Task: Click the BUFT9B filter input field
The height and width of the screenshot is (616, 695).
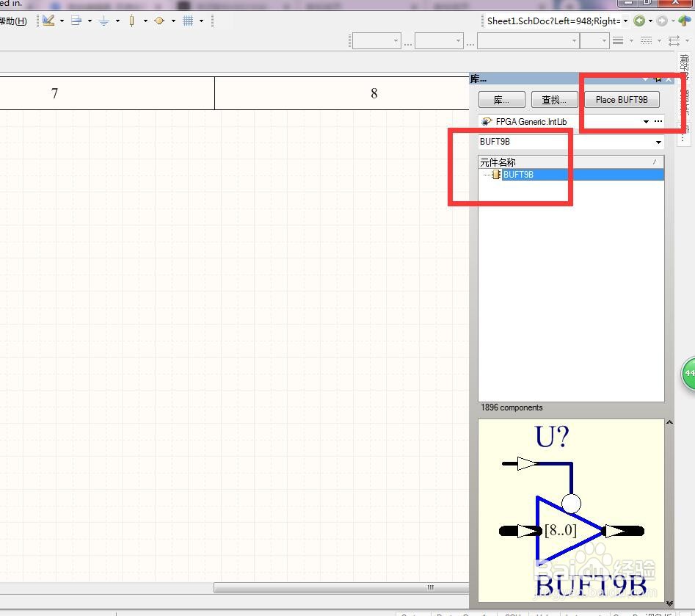Action: coord(565,142)
